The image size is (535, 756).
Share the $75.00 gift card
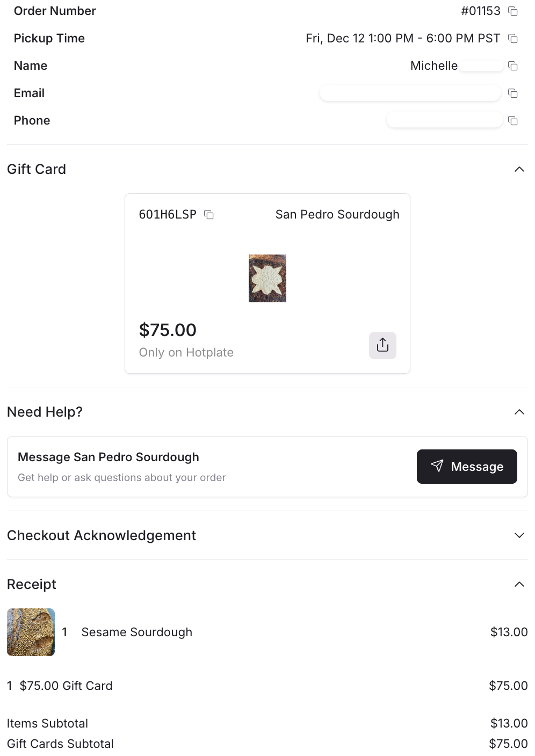(x=382, y=345)
